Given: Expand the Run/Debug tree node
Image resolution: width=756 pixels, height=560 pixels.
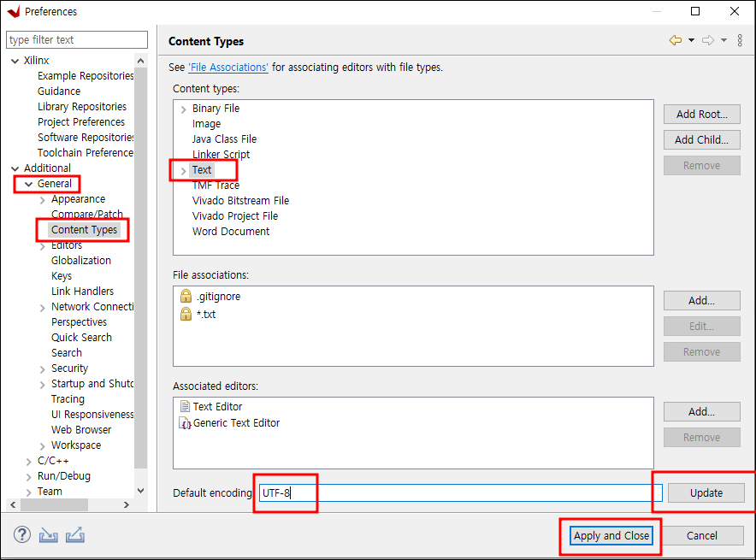Looking at the screenshot, I should (28, 477).
